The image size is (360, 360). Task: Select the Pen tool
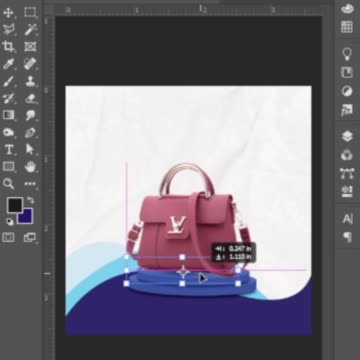(x=30, y=132)
